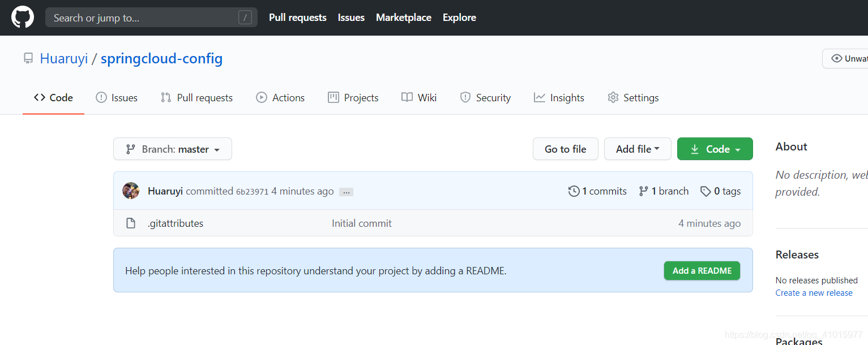The image size is (868, 345).
Task: View the 0 tags link
Action: [x=720, y=191]
